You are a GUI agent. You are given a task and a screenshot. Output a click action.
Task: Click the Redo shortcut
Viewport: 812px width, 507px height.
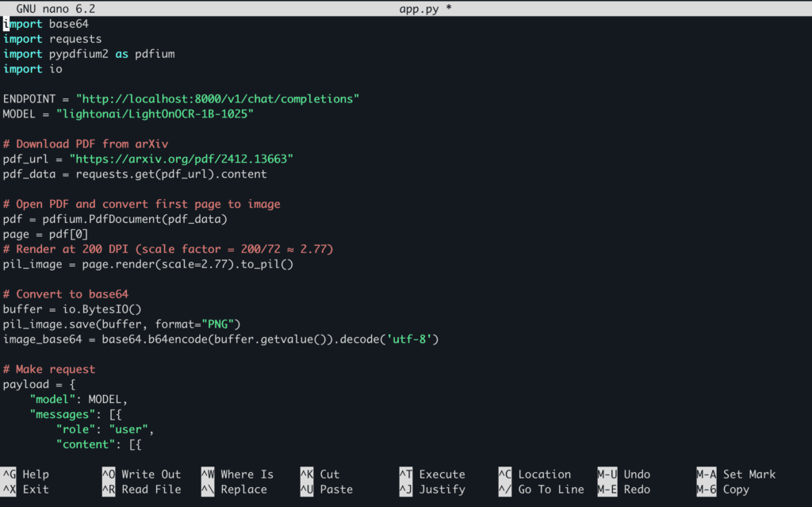tap(638, 490)
